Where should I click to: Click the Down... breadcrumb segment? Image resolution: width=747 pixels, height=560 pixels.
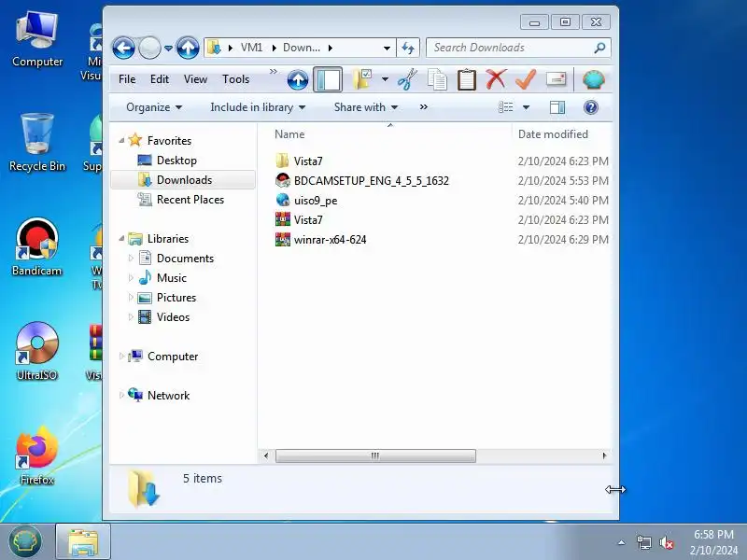coord(302,48)
